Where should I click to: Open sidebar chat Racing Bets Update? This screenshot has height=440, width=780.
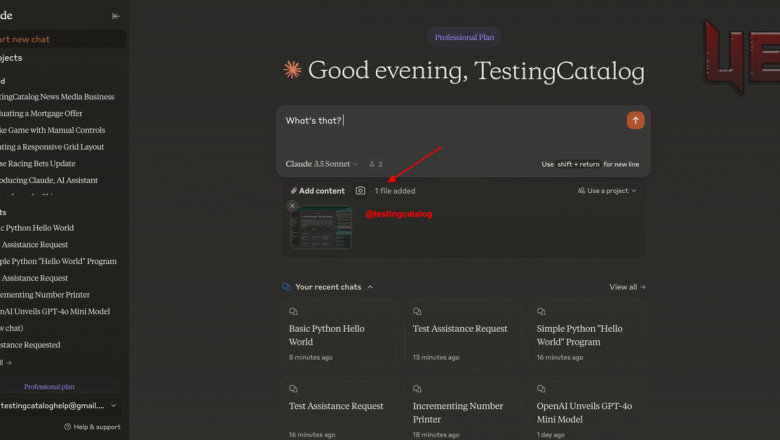(38, 164)
